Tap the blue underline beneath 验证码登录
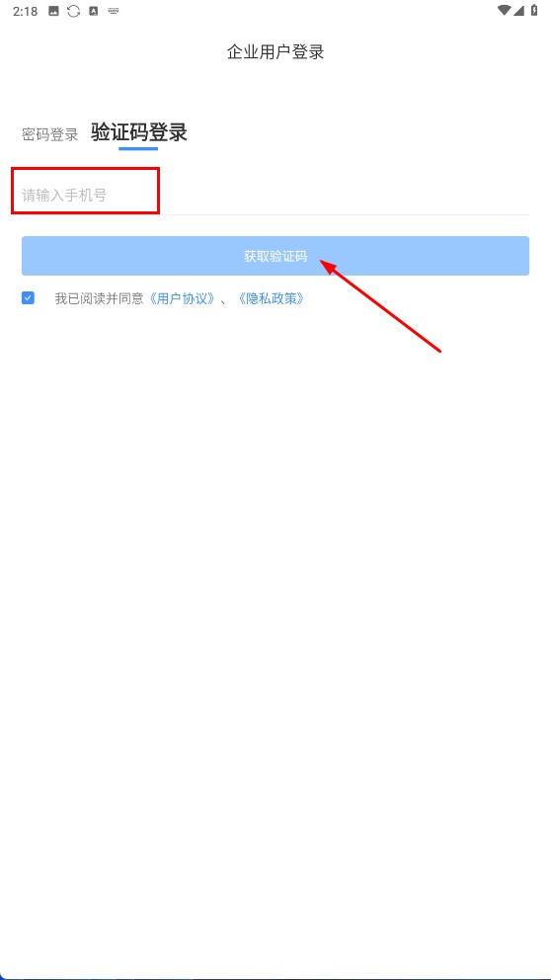The width and height of the screenshot is (551, 980). [x=138, y=148]
